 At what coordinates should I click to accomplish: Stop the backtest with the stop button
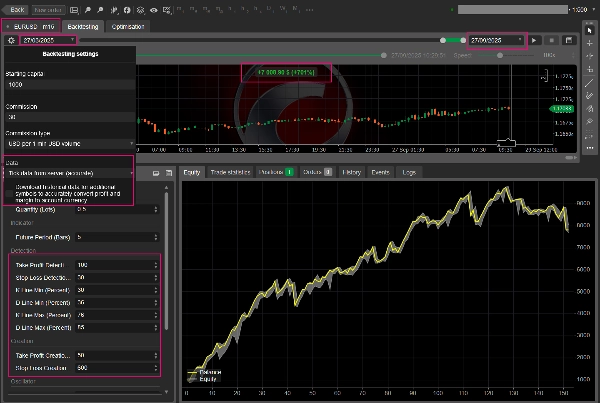[551, 40]
